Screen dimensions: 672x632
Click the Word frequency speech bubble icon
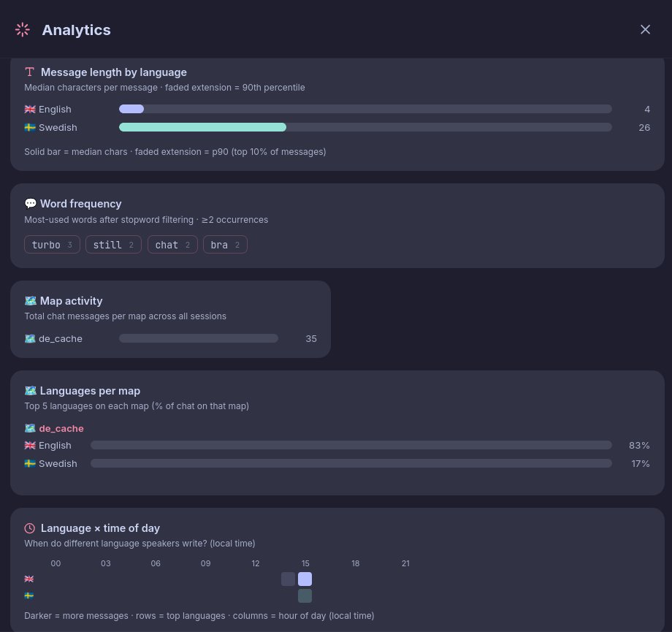coord(31,203)
